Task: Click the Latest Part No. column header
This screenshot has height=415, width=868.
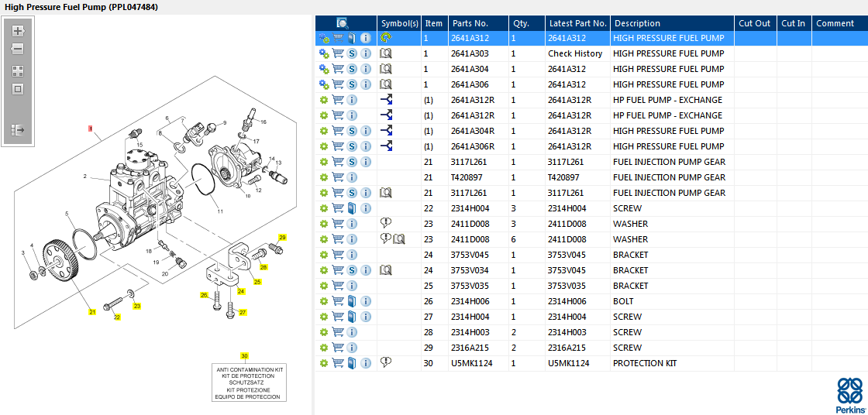Action: coord(578,23)
